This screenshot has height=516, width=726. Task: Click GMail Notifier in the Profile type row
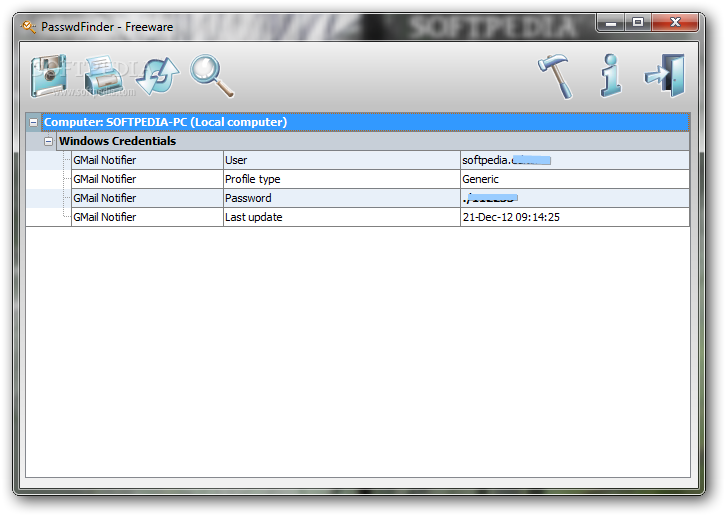147,179
